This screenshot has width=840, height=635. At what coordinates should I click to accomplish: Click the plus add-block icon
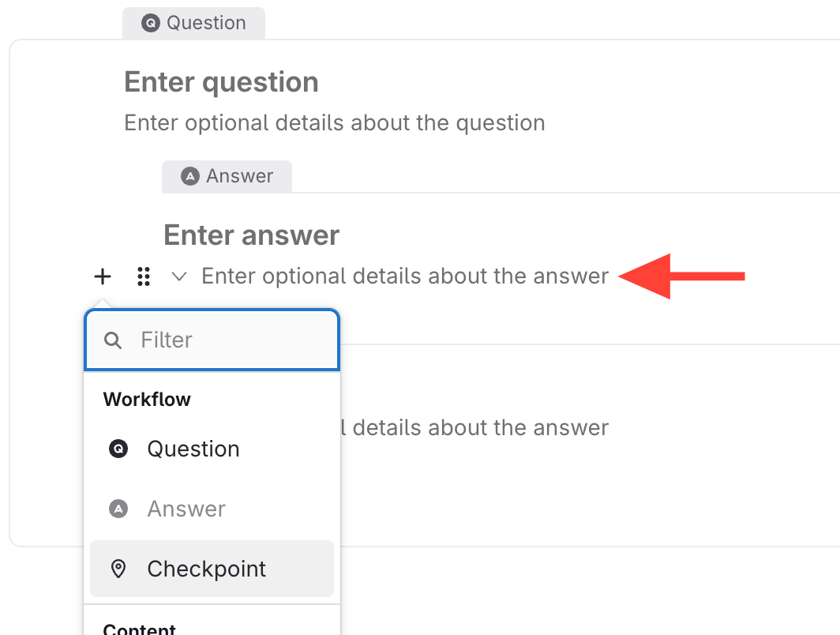[x=103, y=276]
